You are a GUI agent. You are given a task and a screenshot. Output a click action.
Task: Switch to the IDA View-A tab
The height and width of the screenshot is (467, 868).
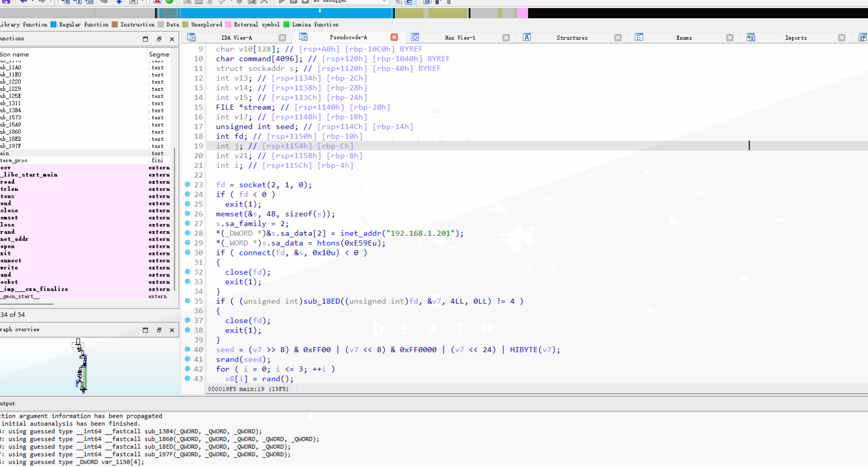(237, 38)
